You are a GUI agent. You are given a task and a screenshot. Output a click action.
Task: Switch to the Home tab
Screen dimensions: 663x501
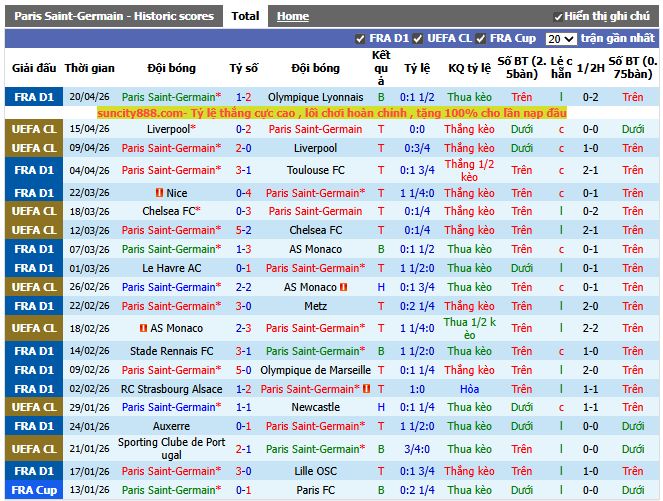coord(292,17)
